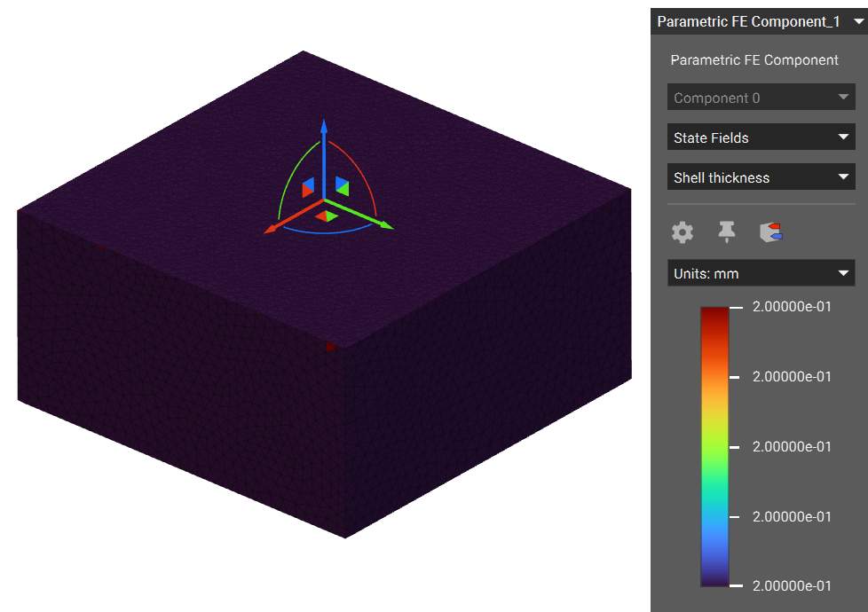This screenshot has height=612, width=868.
Task: Select the blue-green plane handle on gizmo
Action: [x=342, y=187]
